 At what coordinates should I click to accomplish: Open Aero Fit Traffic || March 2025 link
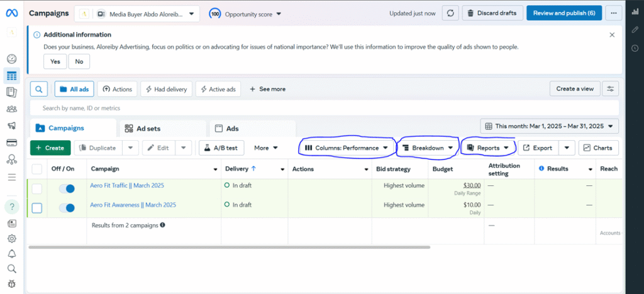tap(127, 185)
